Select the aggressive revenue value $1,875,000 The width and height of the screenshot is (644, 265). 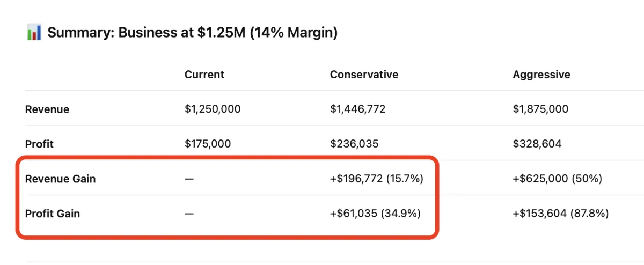(x=540, y=109)
